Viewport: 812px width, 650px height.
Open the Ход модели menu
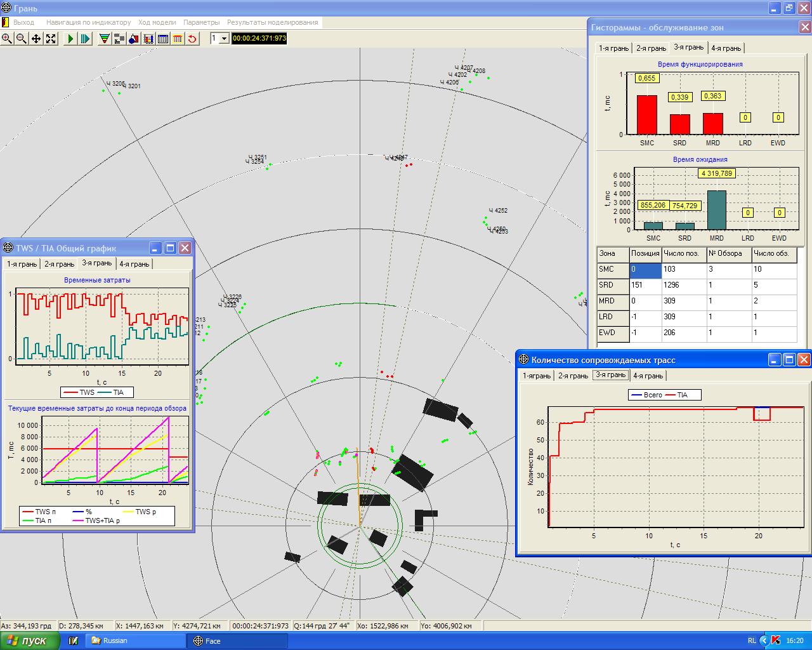coord(157,22)
